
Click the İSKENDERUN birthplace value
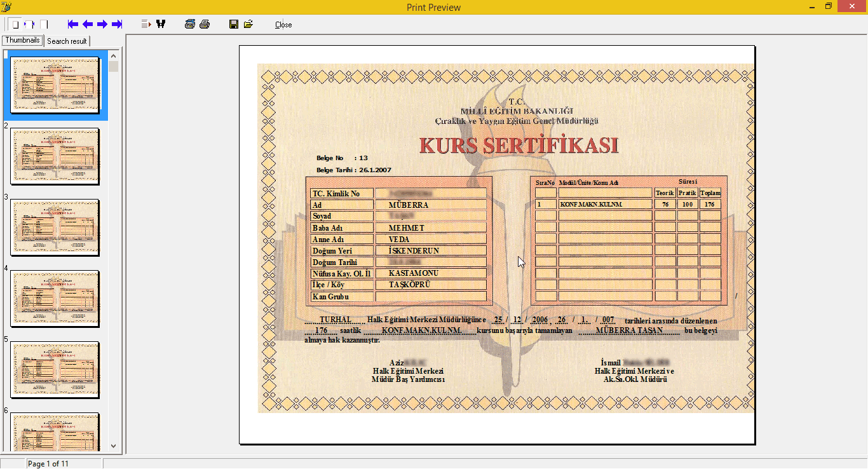pos(414,251)
